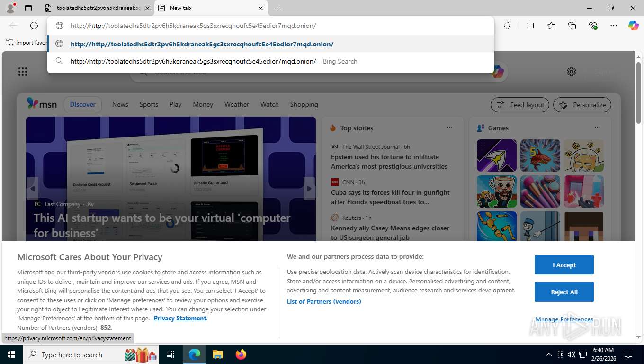Select the Bing Search suggestion

point(270,61)
